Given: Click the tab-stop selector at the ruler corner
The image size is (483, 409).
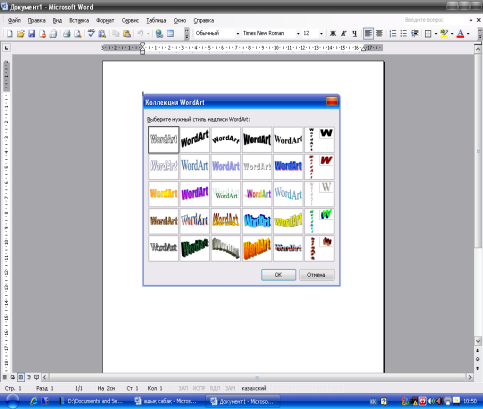Looking at the screenshot, I should (x=6, y=48).
